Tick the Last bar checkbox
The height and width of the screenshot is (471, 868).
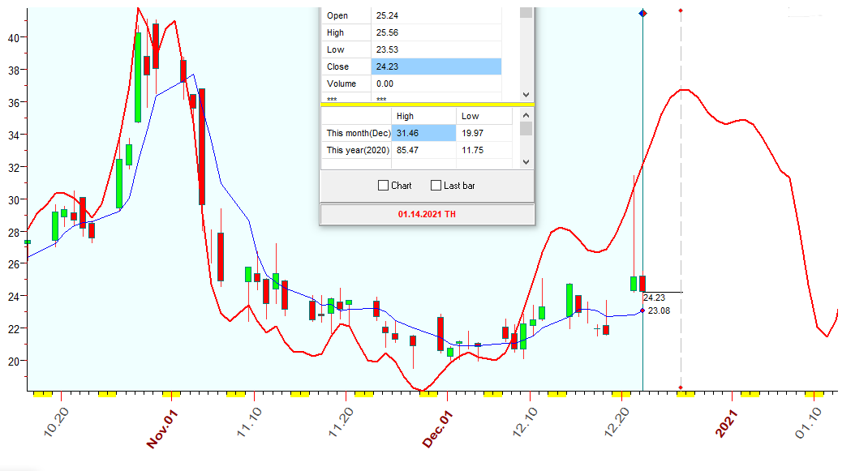[436, 186]
